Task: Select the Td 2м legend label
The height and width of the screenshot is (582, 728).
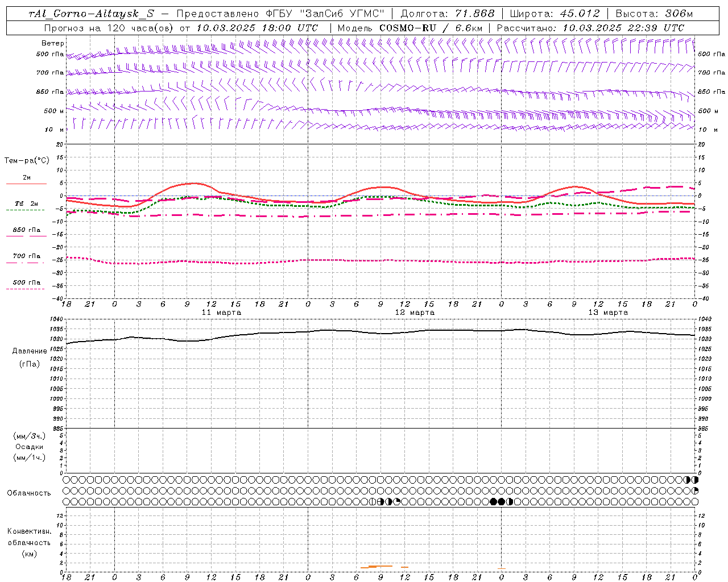Action: coord(27,203)
